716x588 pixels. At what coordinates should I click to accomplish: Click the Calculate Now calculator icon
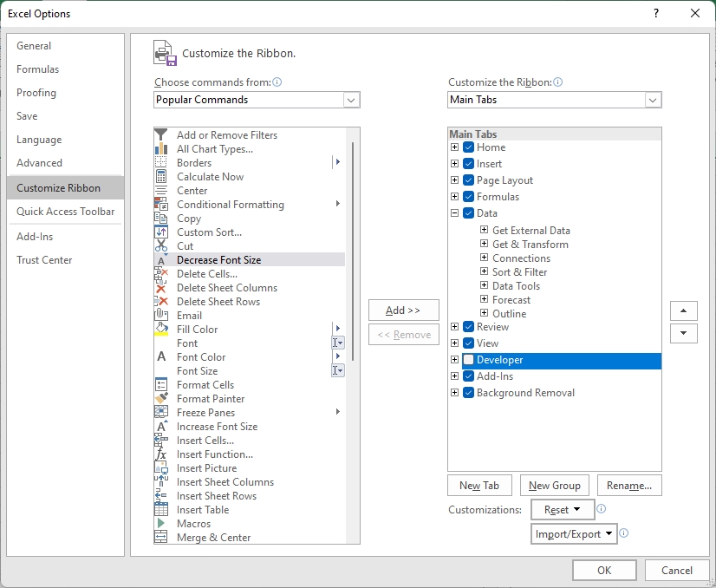click(160, 177)
